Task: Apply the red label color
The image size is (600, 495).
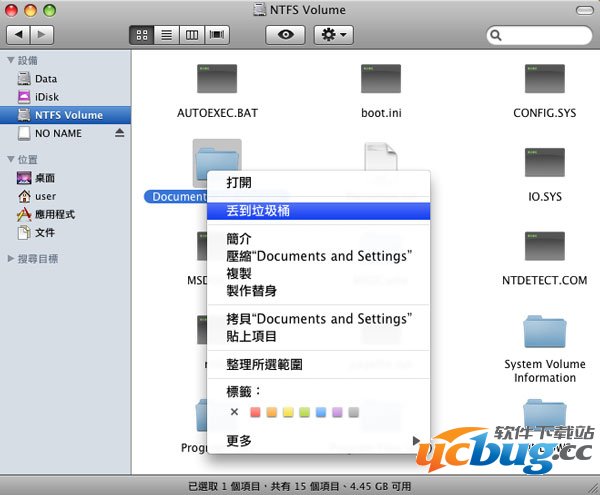Action: 255,412
